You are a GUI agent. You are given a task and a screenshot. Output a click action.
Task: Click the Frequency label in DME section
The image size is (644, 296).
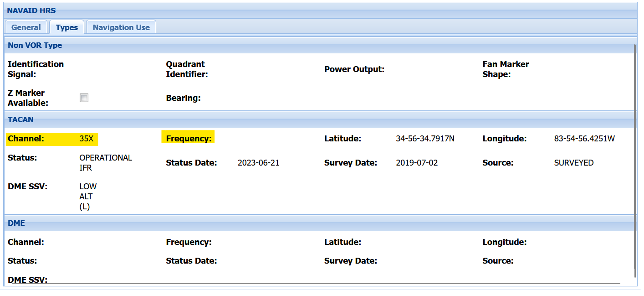click(x=189, y=242)
